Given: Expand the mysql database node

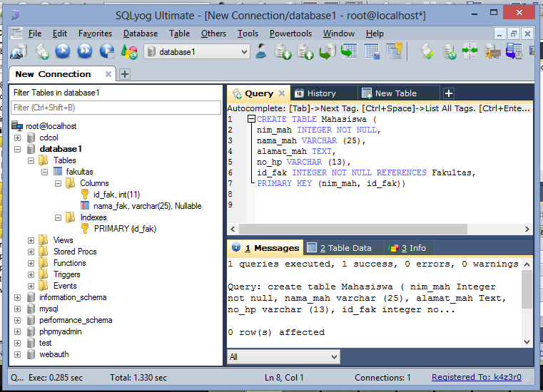Looking at the screenshot, I should pyautogui.click(x=17, y=309).
